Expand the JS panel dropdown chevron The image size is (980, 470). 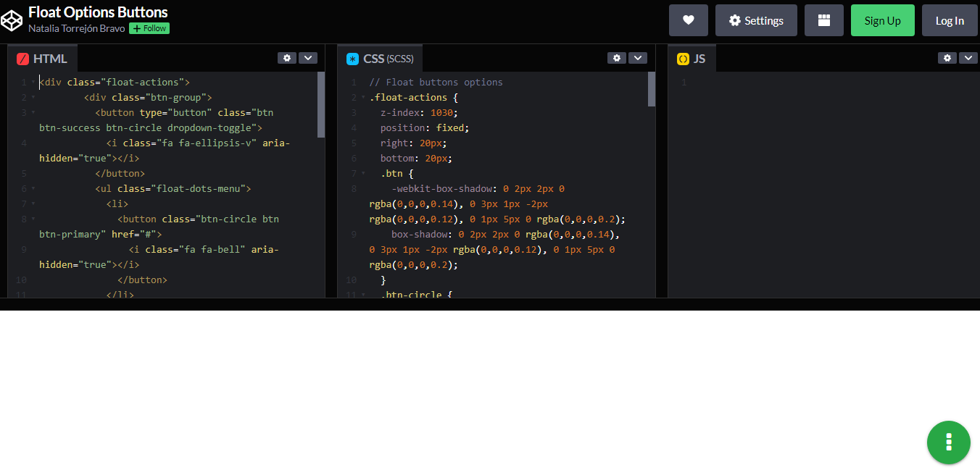(968, 57)
